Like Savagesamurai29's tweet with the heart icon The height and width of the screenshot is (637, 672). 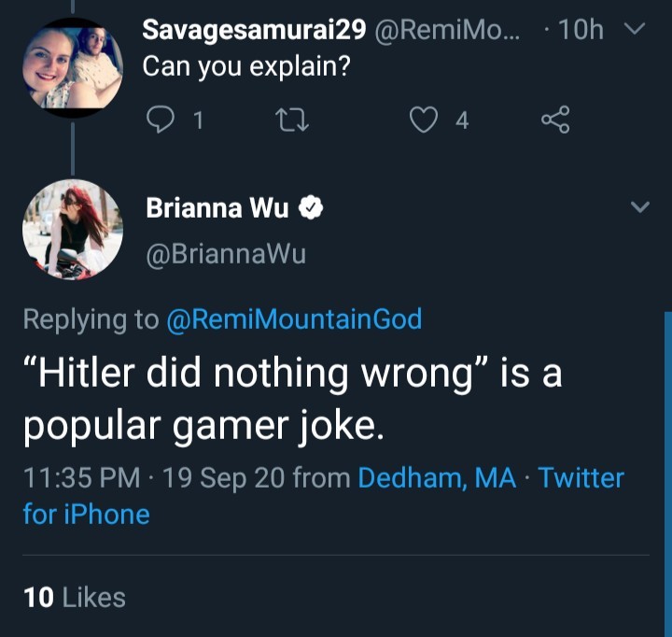pyautogui.click(x=425, y=119)
